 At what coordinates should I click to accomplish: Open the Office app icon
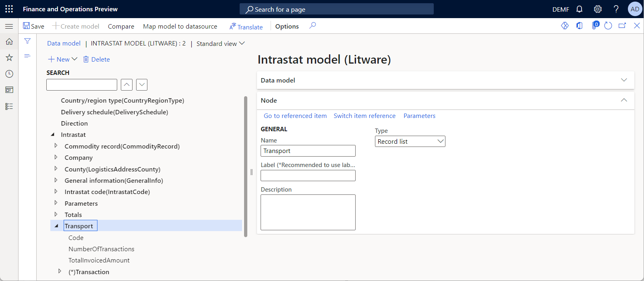click(x=579, y=26)
